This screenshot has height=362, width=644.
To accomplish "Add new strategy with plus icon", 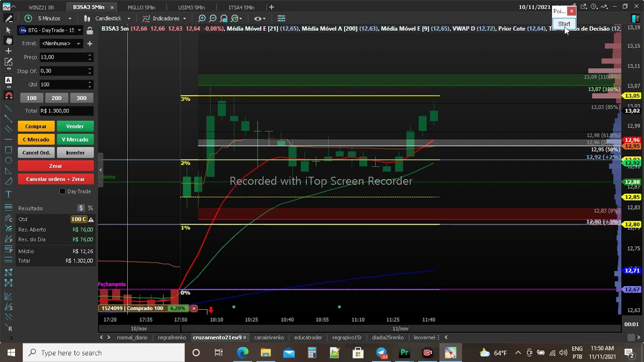I will click(90, 44).
